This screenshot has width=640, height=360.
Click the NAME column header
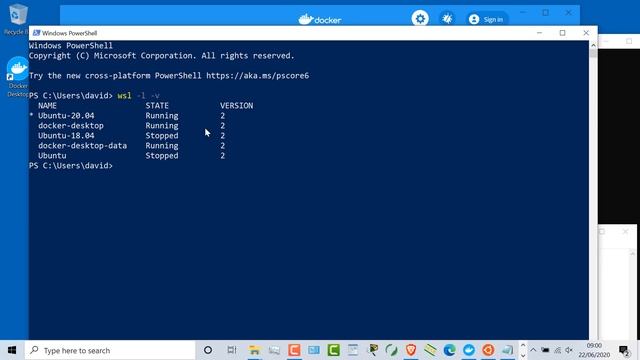point(47,105)
